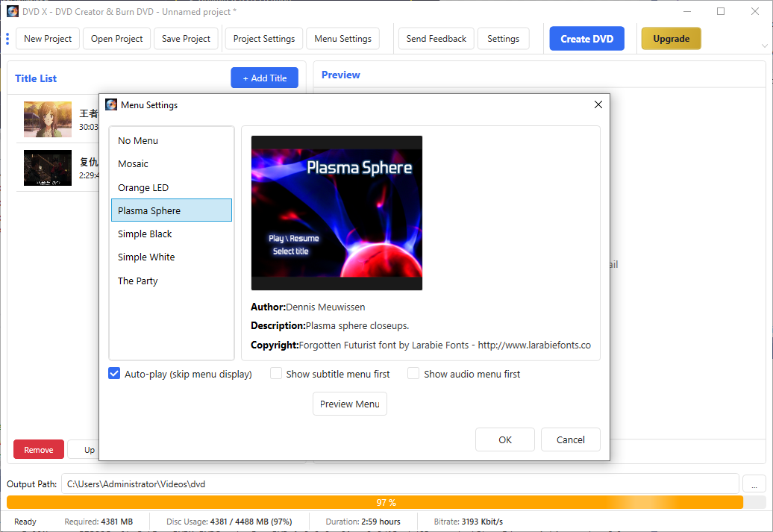Enable Show subtitle menu first checkbox

(x=275, y=373)
